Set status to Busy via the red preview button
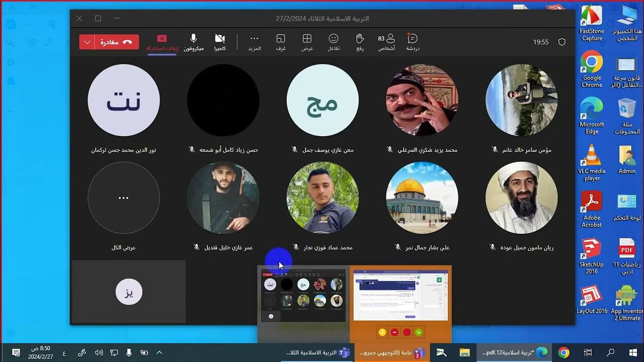The width and height of the screenshot is (644, 362). [x=407, y=332]
